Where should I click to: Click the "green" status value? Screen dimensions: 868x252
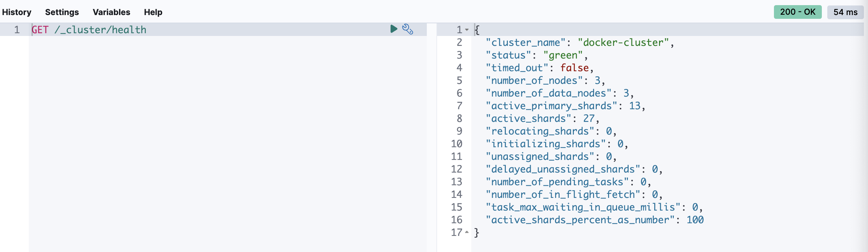(563, 55)
